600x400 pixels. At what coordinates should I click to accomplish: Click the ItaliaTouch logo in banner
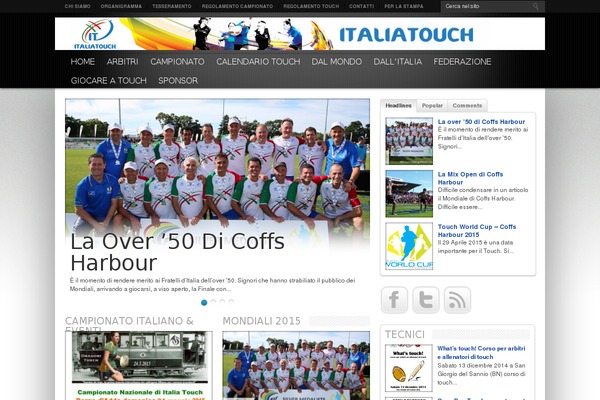[96, 34]
